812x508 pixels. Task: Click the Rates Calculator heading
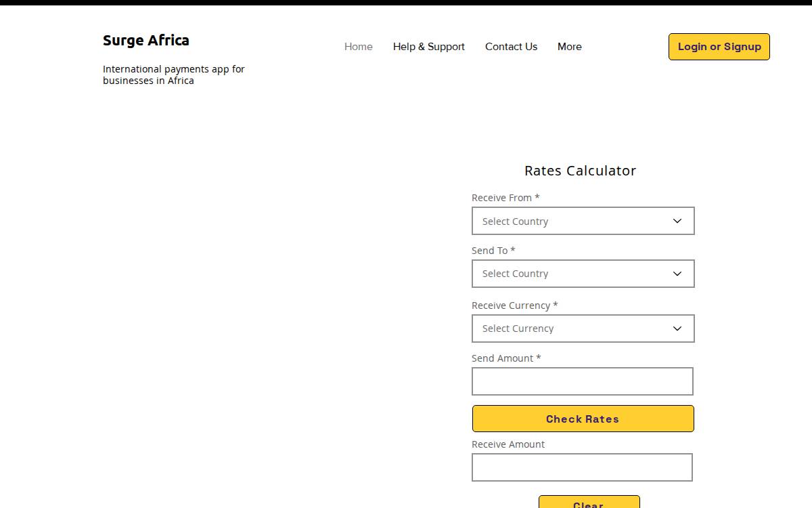(581, 171)
